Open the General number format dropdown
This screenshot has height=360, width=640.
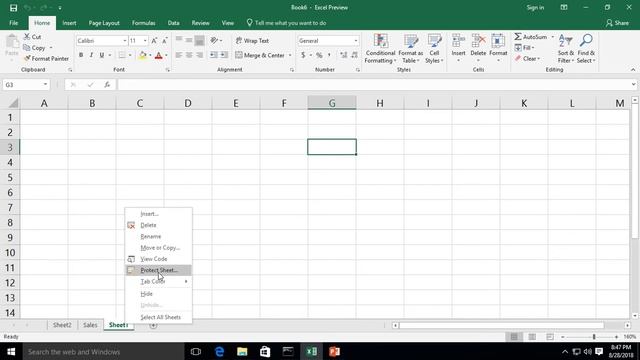click(356, 41)
